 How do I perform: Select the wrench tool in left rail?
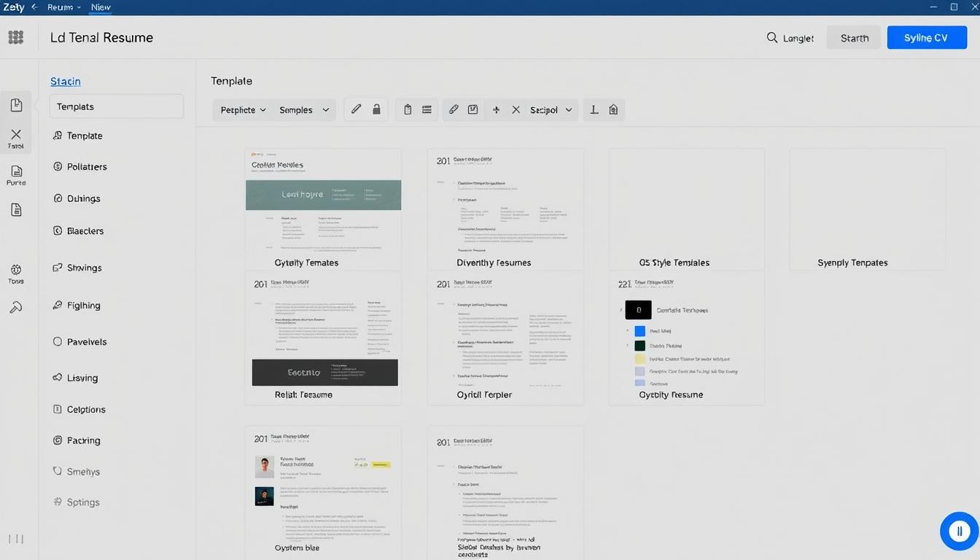(15, 307)
